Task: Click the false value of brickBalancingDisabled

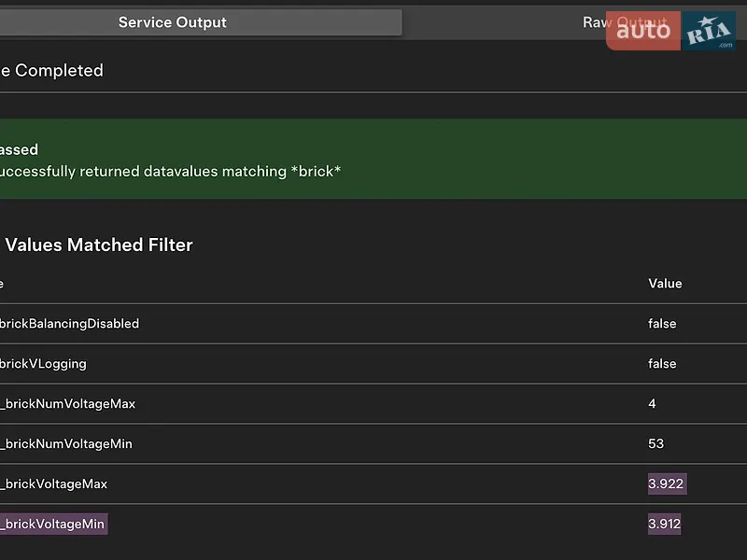Action: point(662,324)
